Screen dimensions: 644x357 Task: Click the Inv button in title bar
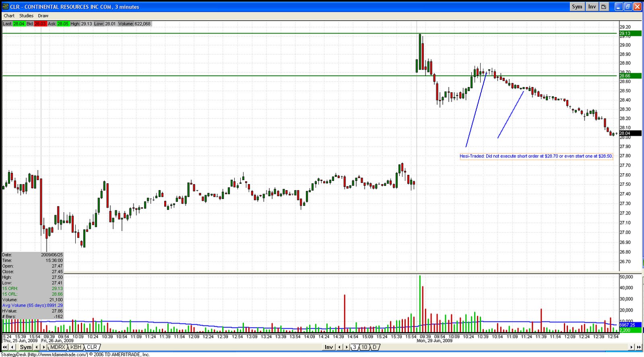(x=592, y=6)
